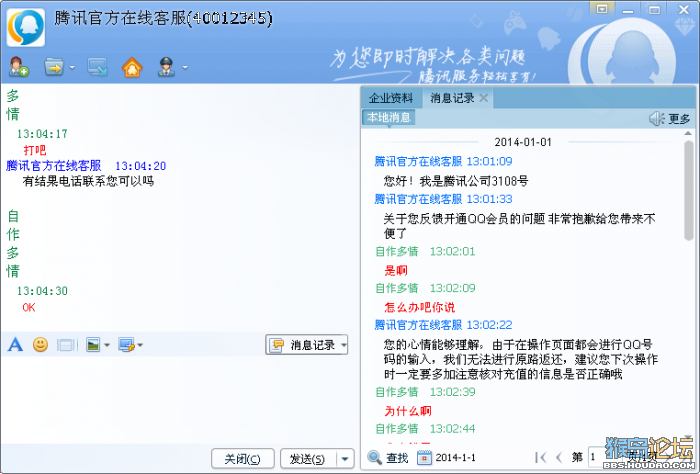Click the red 是啊 reply

(x=396, y=270)
